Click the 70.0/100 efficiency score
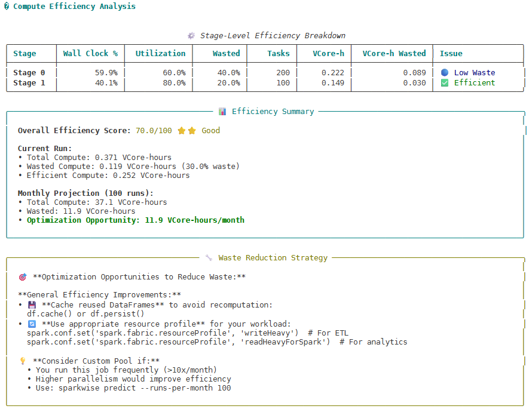Screen dimensions: 532x415 pyautogui.click(x=154, y=131)
